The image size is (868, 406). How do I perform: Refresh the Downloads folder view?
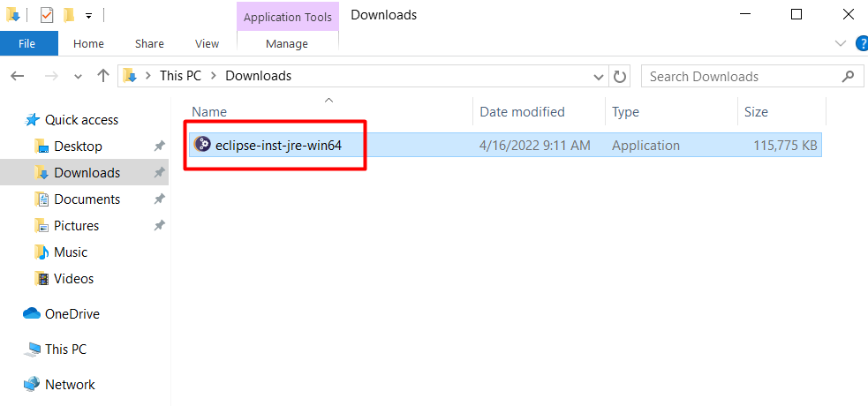coord(620,77)
